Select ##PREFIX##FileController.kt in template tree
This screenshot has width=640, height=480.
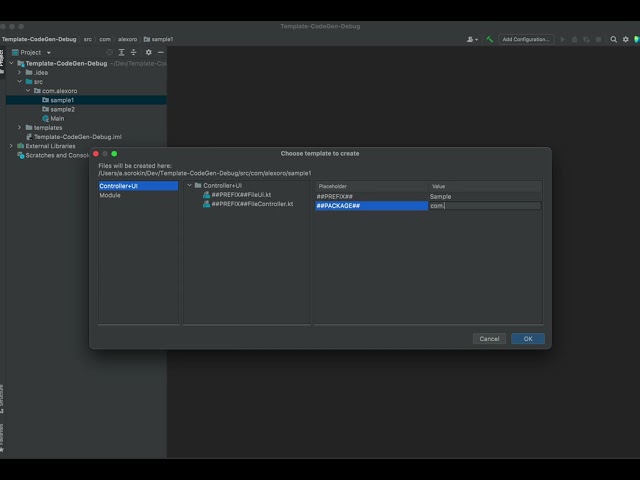[252, 204]
